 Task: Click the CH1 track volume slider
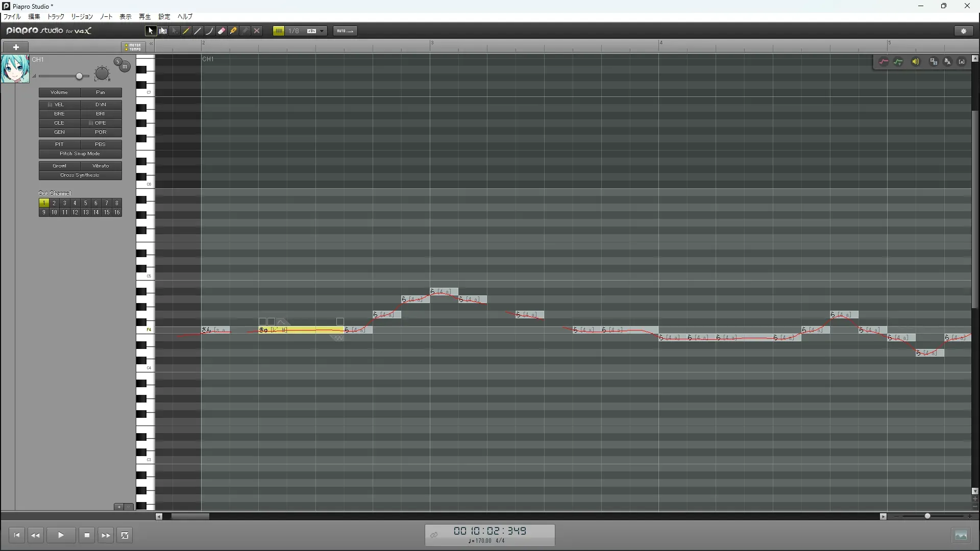(x=79, y=77)
